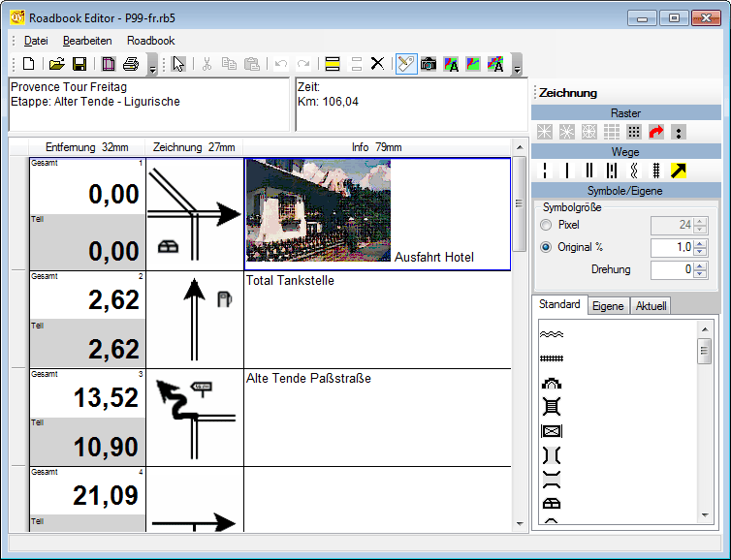Click the roadbook list scrollbar down arrow

tap(520, 523)
